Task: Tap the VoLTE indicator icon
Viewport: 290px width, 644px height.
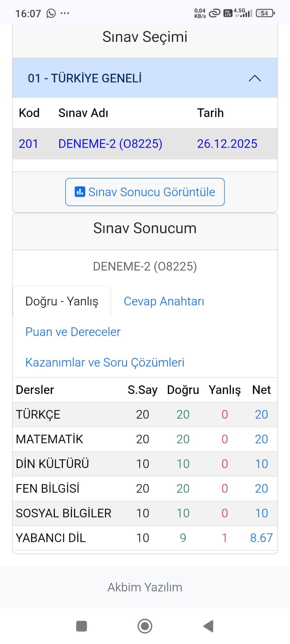Action: (228, 12)
